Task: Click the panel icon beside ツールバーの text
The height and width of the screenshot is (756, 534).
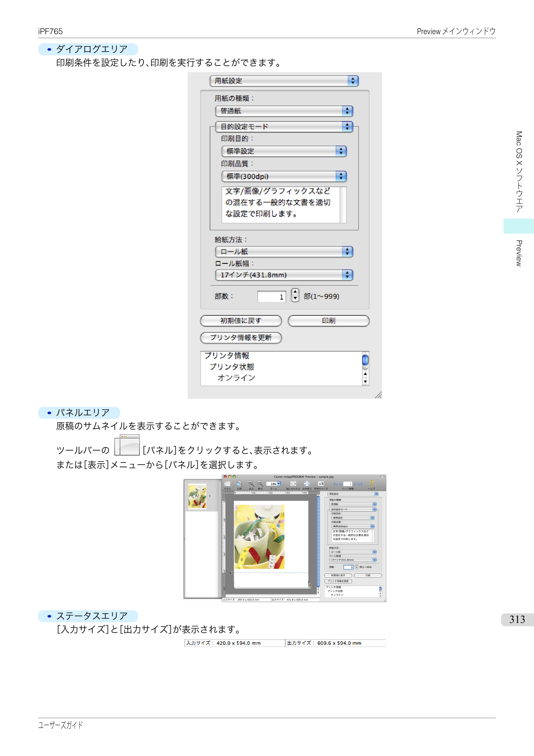Action: pos(127,445)
